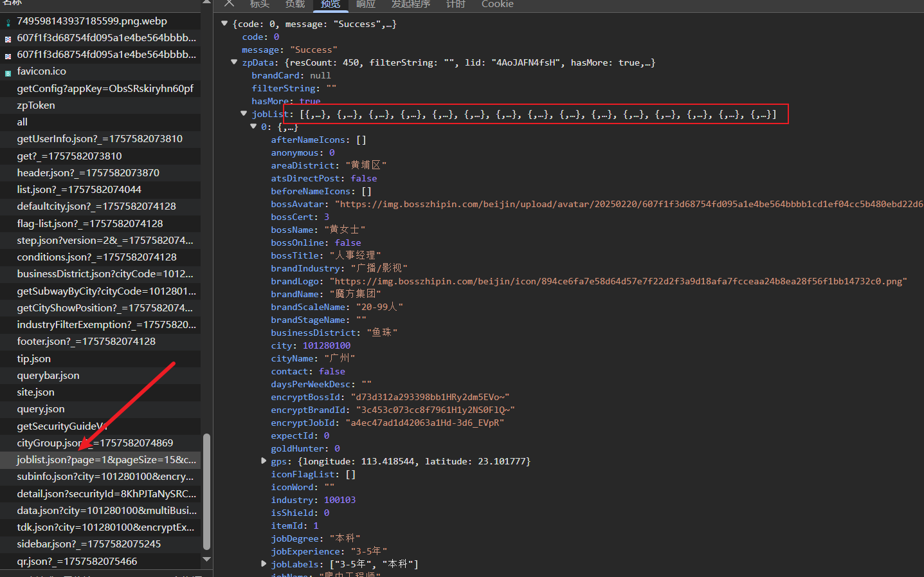Select the list.json request
924x577 pixels.
point(100,190)
